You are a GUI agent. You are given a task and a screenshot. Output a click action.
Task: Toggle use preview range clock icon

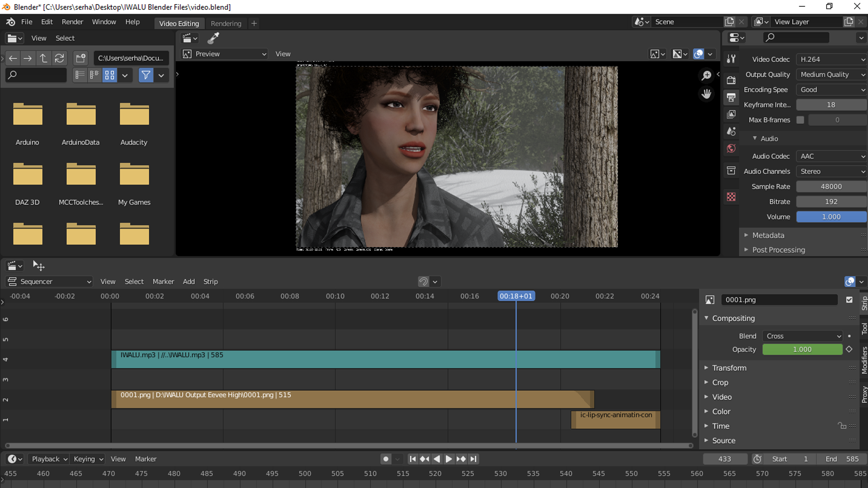[757, 459]
